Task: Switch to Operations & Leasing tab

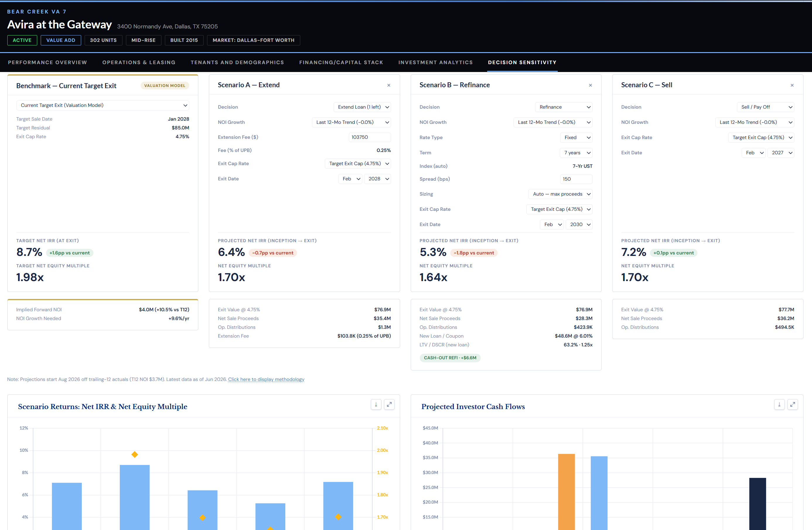Action: [139, 62]
